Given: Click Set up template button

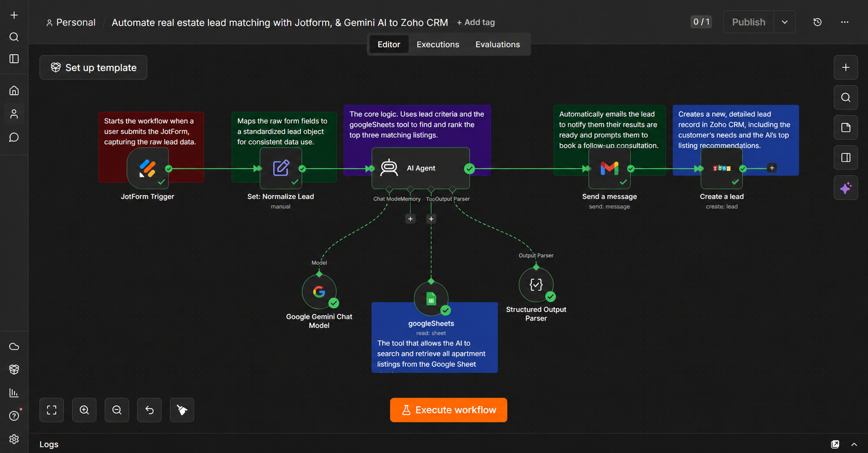Looking at the screenshot, I should [93, 67].
